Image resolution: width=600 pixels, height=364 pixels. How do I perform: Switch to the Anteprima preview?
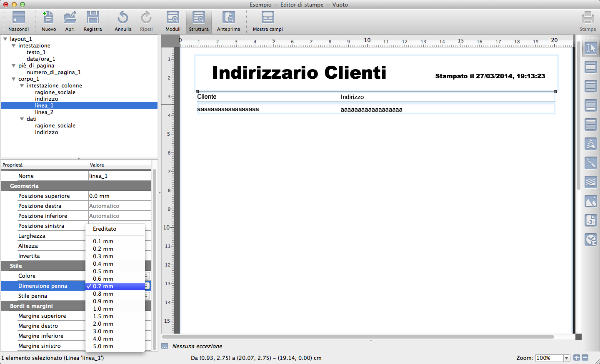click(x=228, y=21)
